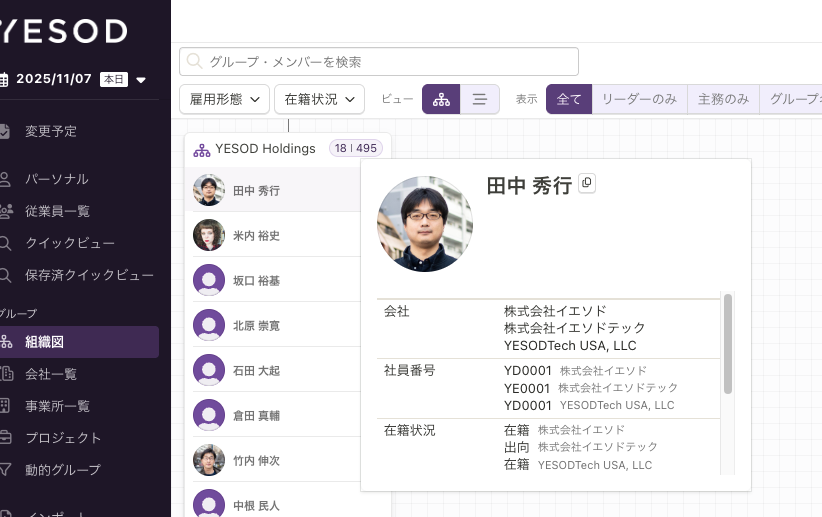Click the YESOD logo
Image resolution: width=822 pixels, height=517 pixels.
point(63,31)
